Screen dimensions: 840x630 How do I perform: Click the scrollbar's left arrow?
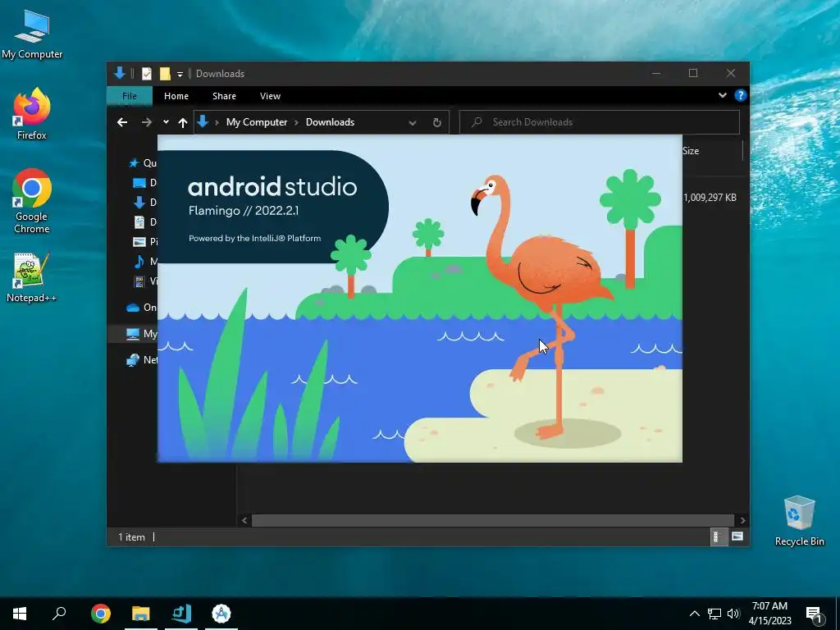pos(244,520)
